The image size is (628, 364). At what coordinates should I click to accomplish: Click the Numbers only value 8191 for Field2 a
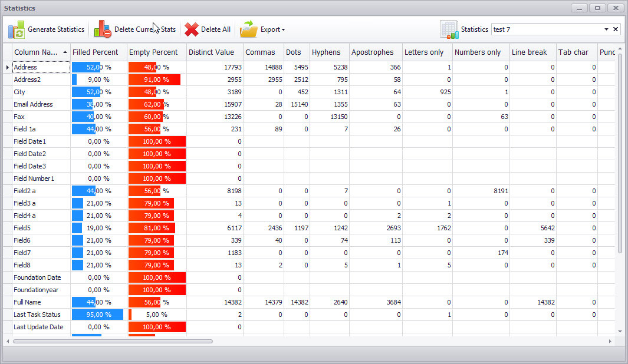tap(501, 191)
